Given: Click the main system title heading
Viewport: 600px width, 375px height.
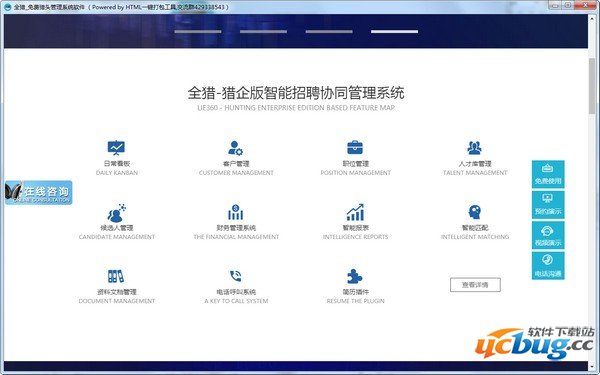Looking at the screenshot, I should click(296, 93).
